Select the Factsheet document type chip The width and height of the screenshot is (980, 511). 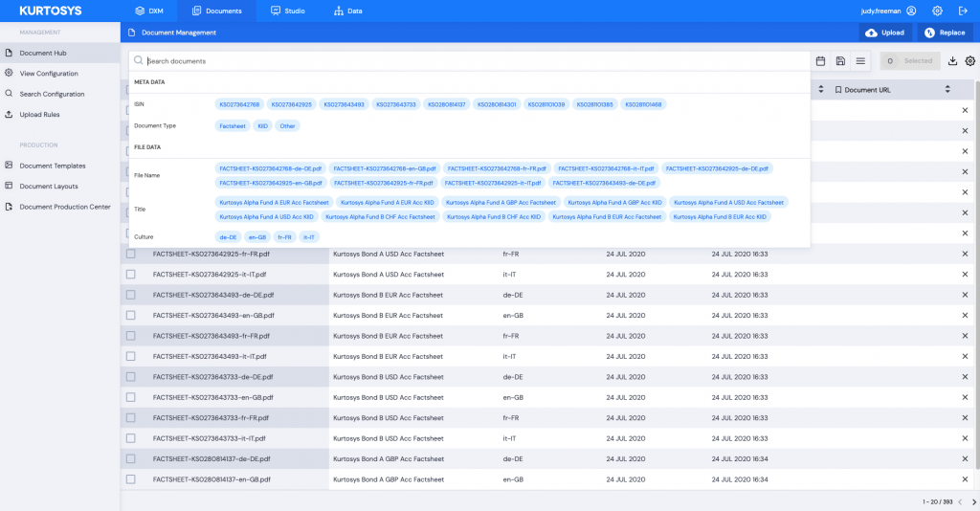click(x=233, y=125)
